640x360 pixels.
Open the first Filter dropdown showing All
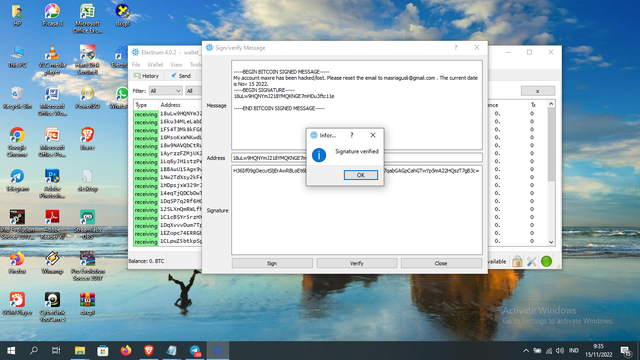[165, 91]
